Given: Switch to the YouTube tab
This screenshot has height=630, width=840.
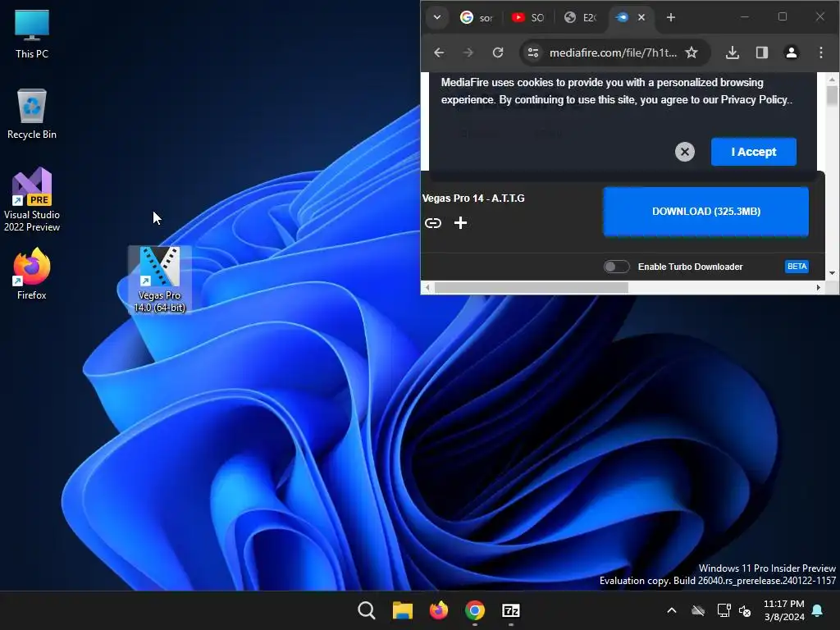Looking at the screenshot, I should pos(527,18).
